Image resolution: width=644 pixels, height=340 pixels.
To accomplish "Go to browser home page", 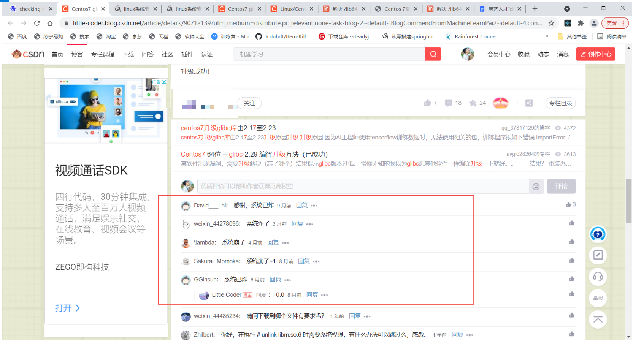I will pyautogui.click(x=50, y=23).
